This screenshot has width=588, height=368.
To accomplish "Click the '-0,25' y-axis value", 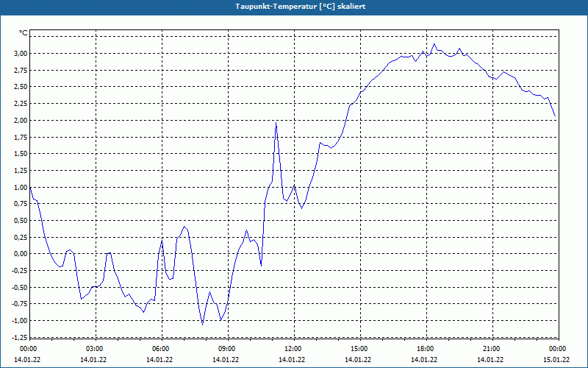I will (20, 271).
